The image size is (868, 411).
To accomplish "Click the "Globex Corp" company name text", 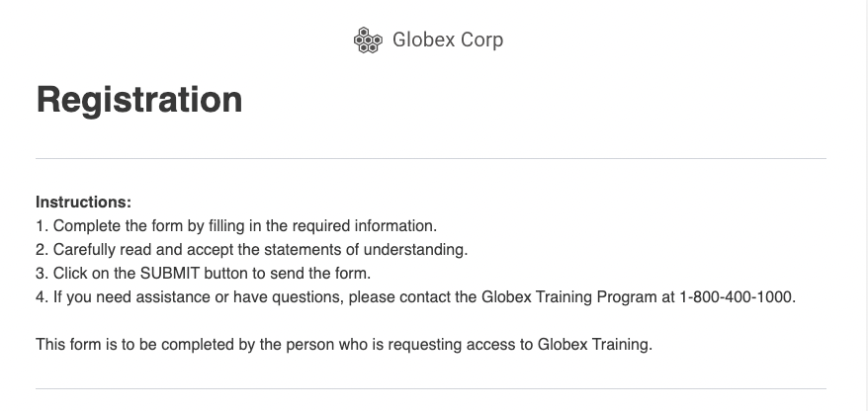I will click(x=448, y=40).
